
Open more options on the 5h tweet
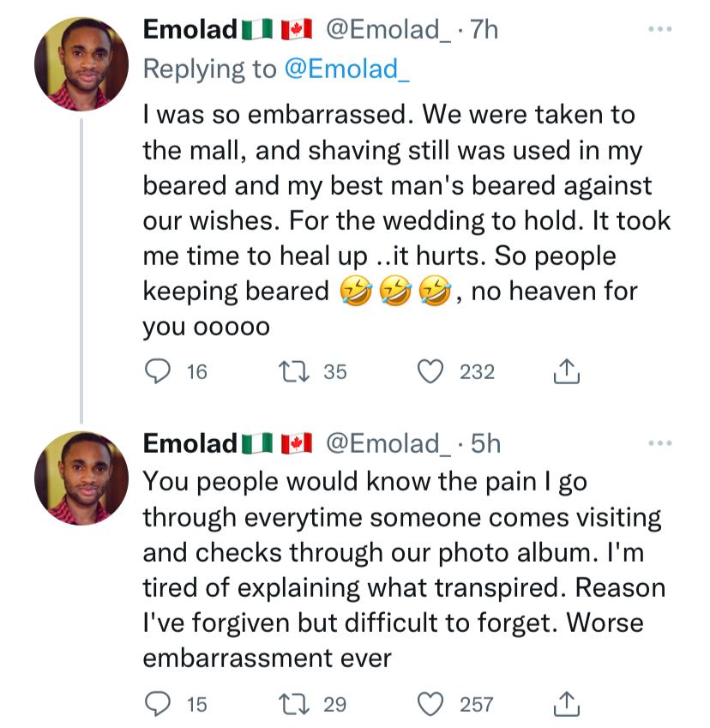[660, 443]
